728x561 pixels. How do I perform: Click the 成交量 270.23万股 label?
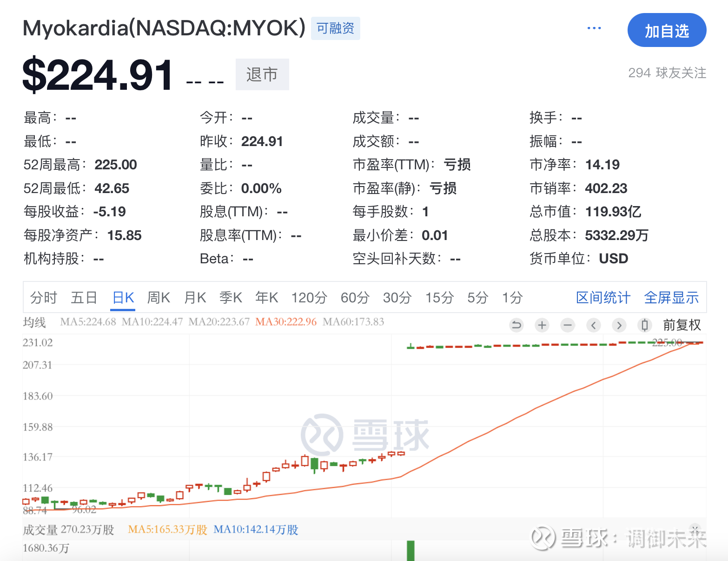(x=69, y=530)
